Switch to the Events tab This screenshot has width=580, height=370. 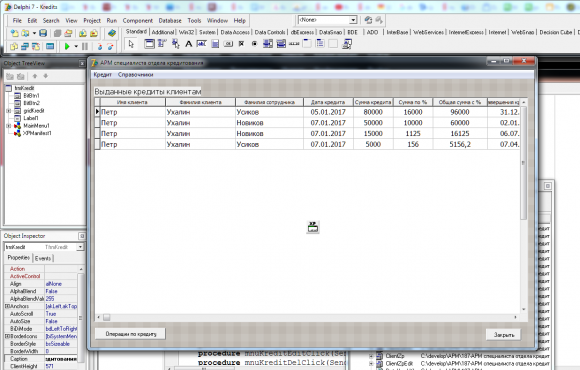click(43, 258)
